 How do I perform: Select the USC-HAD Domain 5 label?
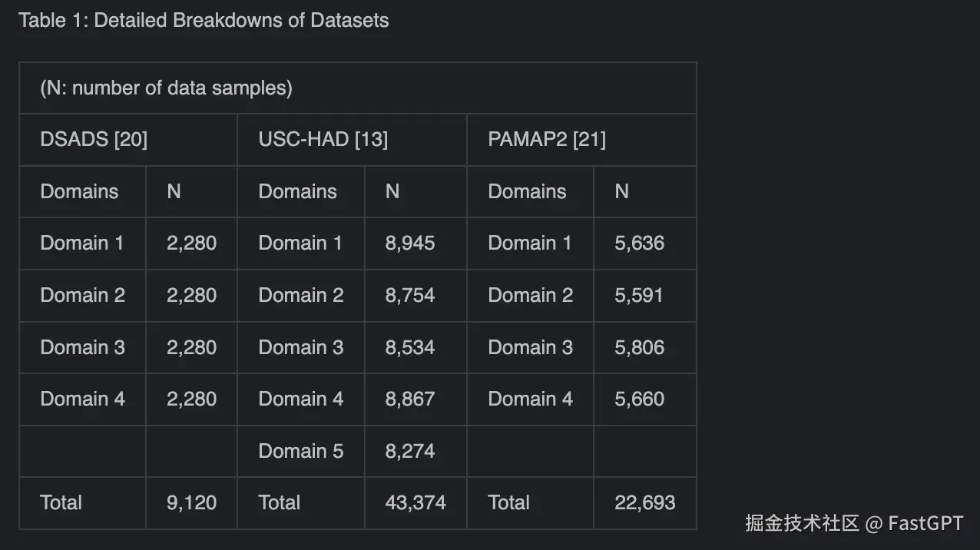pos(300,451)
